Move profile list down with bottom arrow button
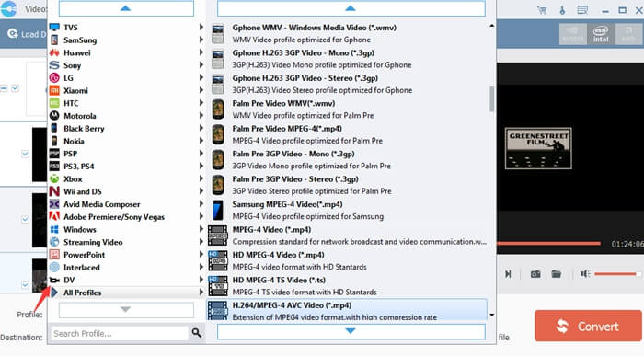 coord(351,331)
